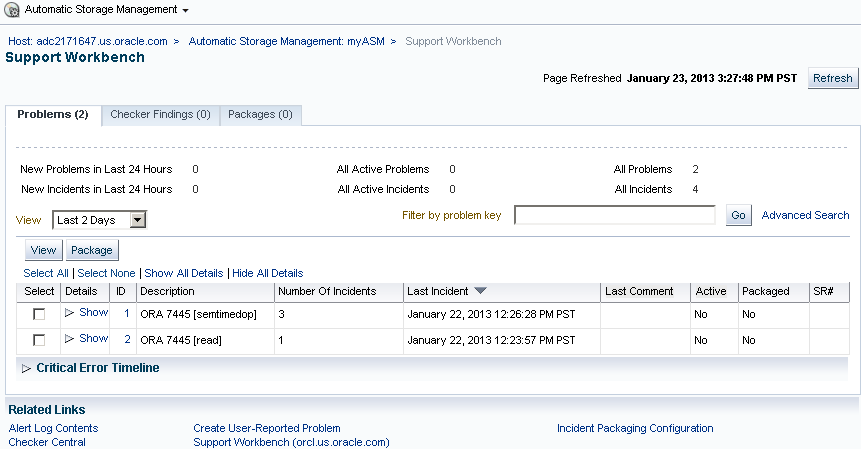This screenshot has width=861, height=449.
Task: Expand details triangle for problem 1
Action: (69, 313)
